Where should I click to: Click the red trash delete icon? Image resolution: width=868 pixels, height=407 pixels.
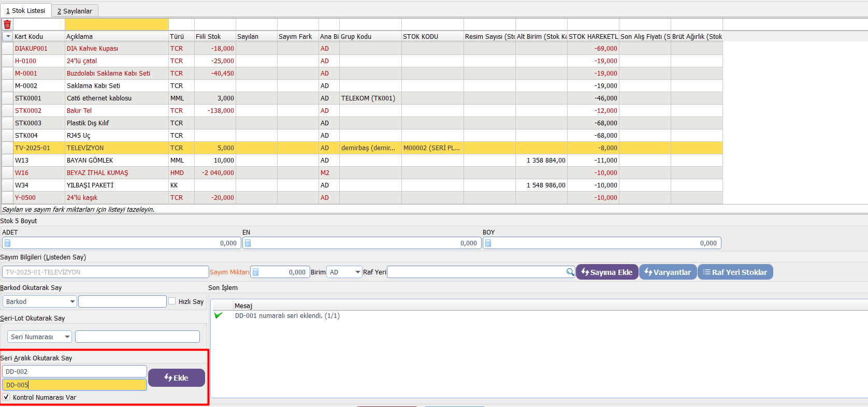(x=7, y=24)
